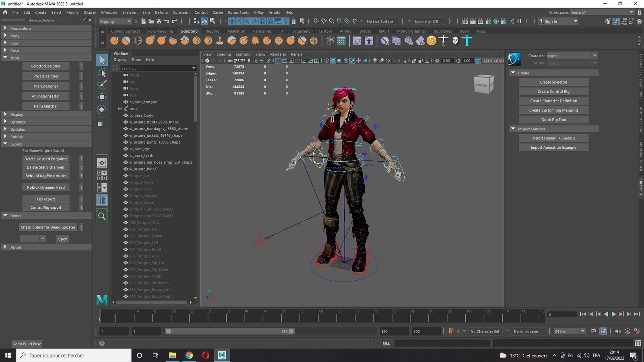Switch to the Rigging shelf tab
The height and width of the screenshot is (362, 644).
pos(212,31)
